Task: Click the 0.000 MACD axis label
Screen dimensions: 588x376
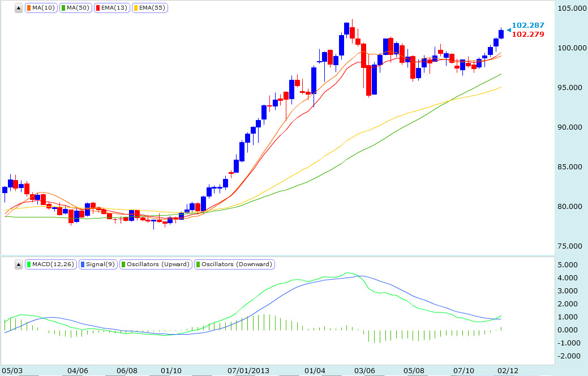Action: click(x=568, y=330)
